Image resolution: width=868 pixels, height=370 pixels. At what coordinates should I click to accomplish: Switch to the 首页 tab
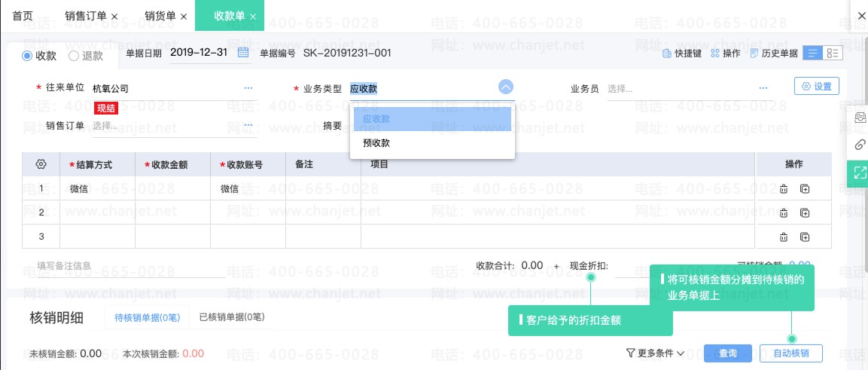point(22,16)
